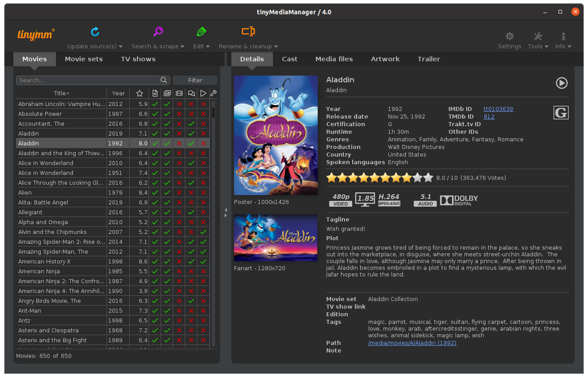Image resolution: width=588 pixels, height=378 pixels.
Task: Play Aladdin using the play circle icon
Action: click(562, 83)
